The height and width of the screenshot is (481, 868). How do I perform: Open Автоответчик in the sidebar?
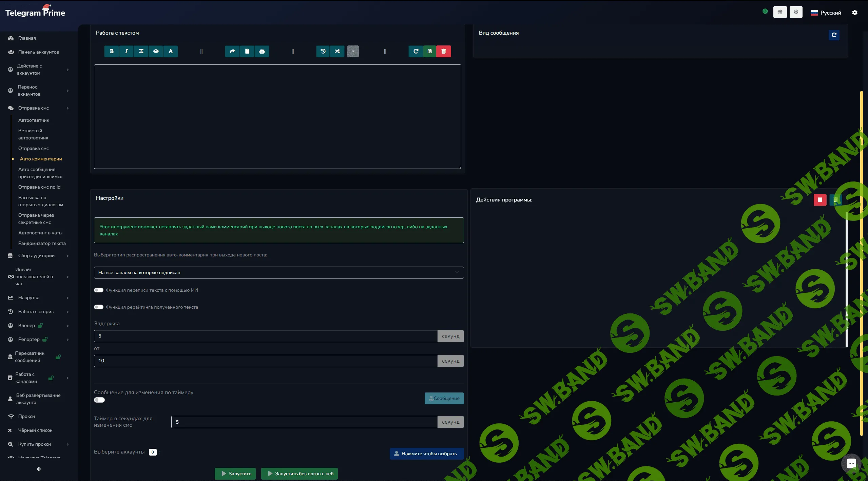coord(34,120)
